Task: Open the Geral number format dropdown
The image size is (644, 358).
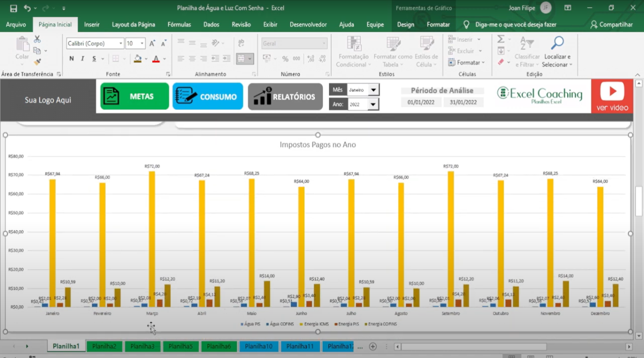Action: click(324, 43)
